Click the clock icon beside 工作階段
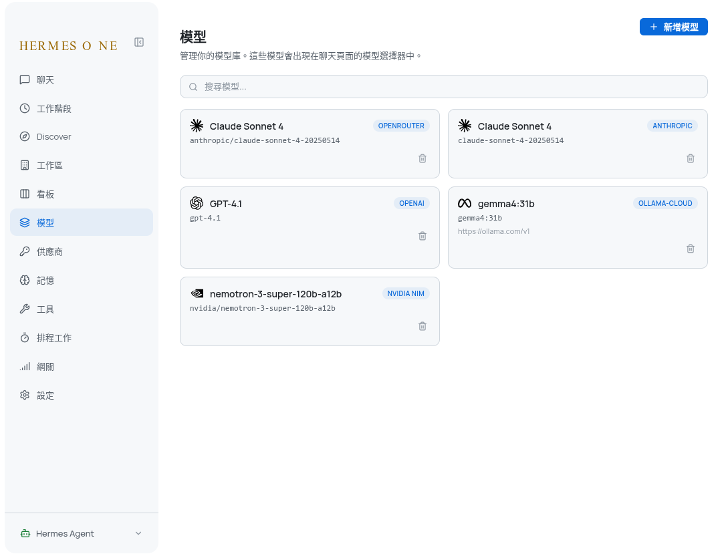Screen dimensions: 728x560 click(x=25, y=108)
